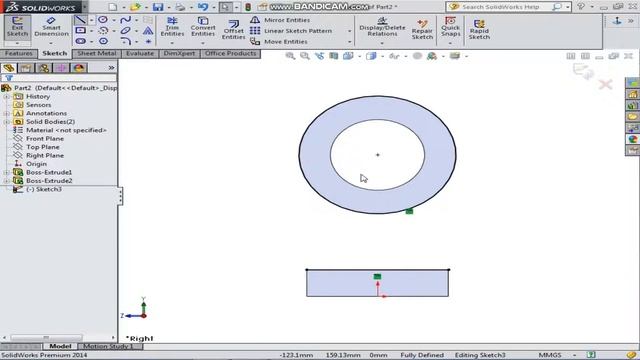The width and height of the screenshot is (640, 360).
Task: Select the Circle sketch tool
Action: 103,20
